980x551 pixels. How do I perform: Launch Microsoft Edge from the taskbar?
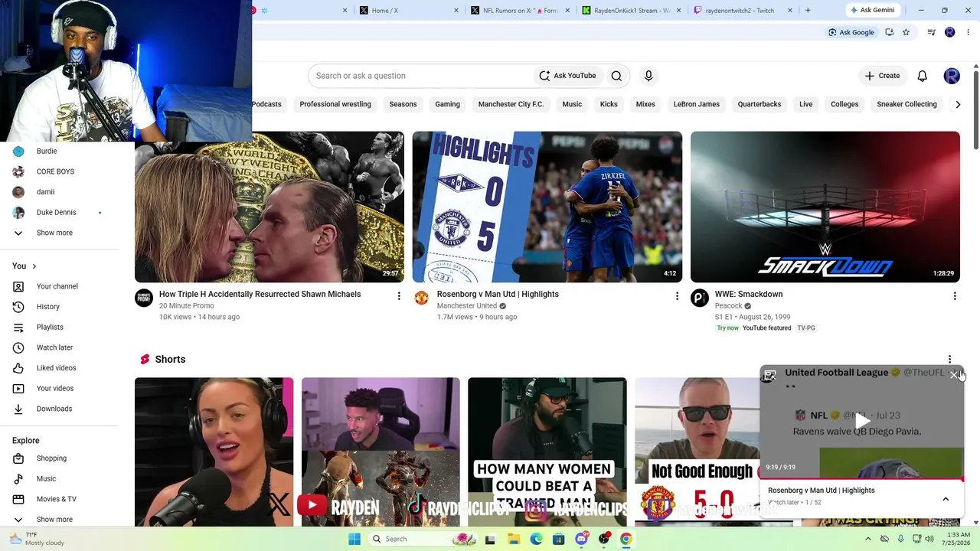point(536,539)
